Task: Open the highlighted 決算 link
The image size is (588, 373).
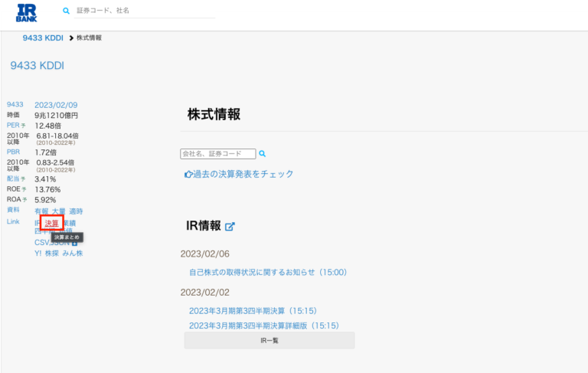Action: coord(51,224)
